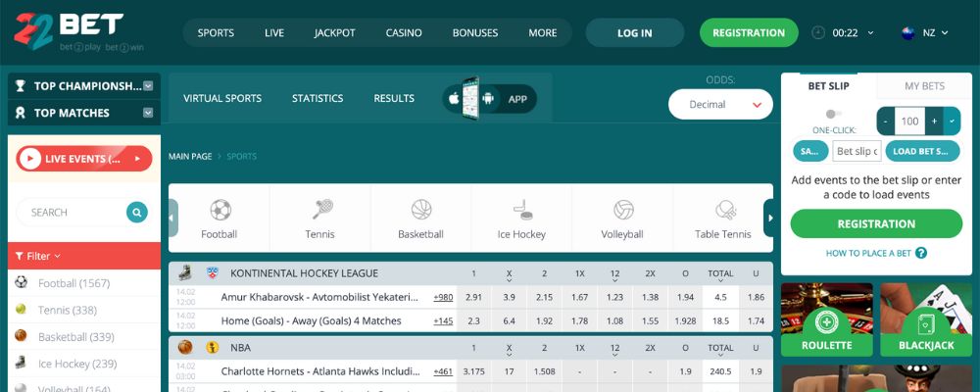Click the KHL league logo icon
This screenshot has width=980, height=392.
click(x=213, y=272)
